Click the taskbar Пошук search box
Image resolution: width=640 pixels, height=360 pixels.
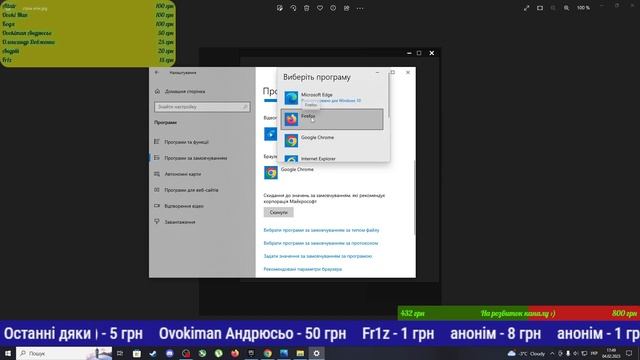(x=64, y=353)
